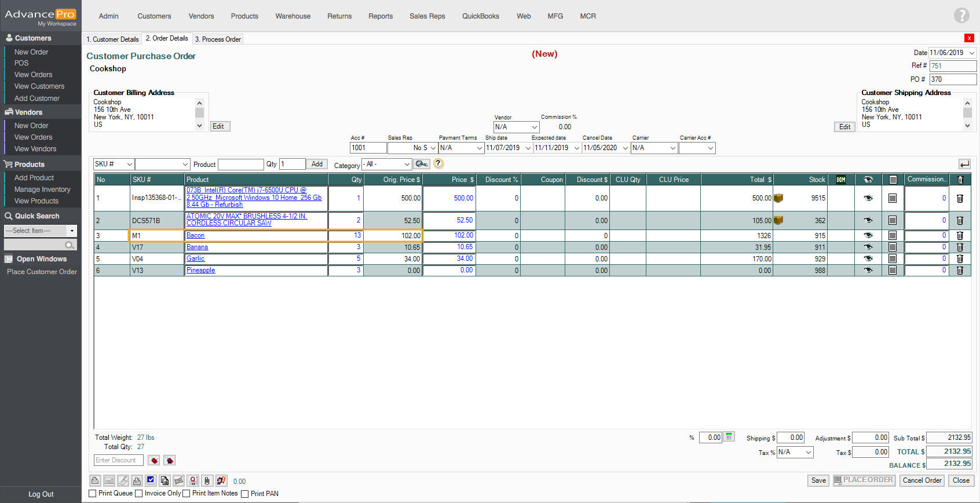Click the Cancel Order button

[x=922, y=480]
